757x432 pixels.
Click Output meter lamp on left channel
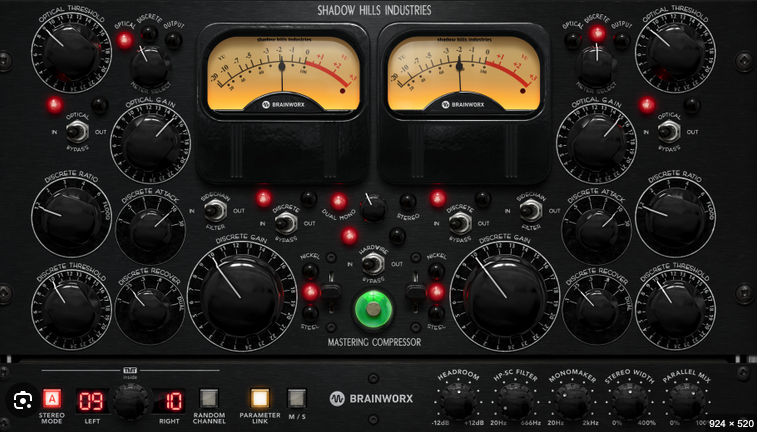tap(174, 40)
